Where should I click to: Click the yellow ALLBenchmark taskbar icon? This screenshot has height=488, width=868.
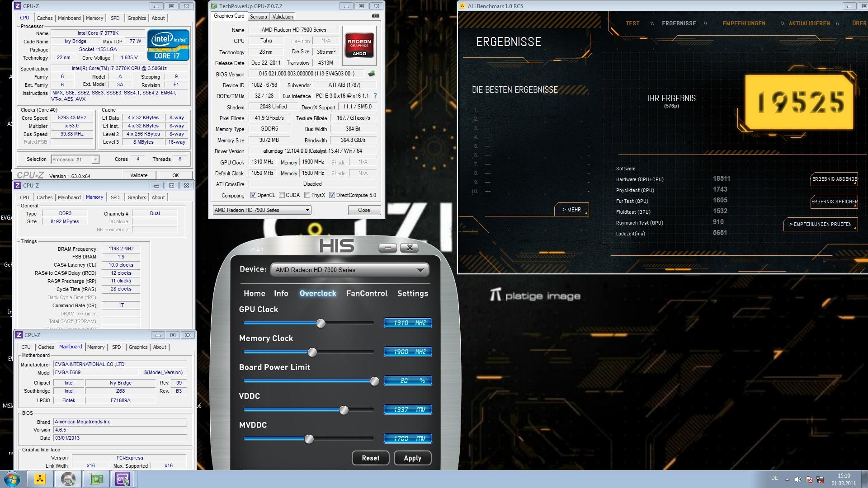point(40,479)
